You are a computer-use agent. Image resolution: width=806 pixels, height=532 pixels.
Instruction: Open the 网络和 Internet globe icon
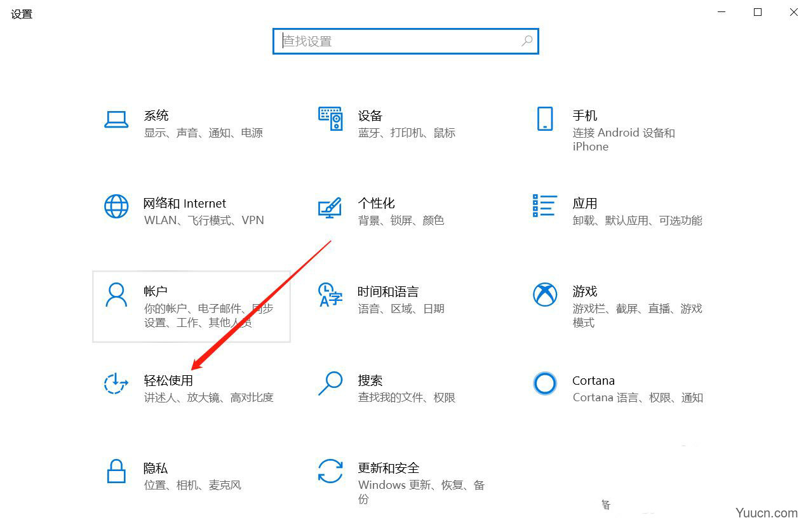116,206
